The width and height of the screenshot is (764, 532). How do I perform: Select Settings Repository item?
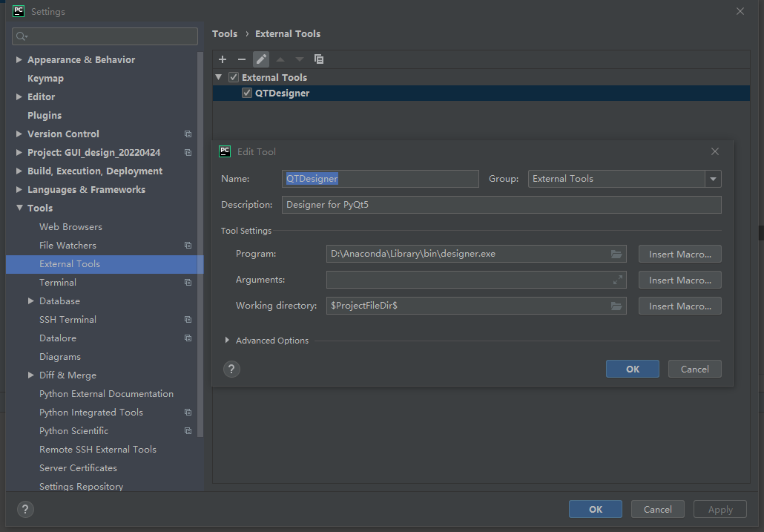click(x=81, y=486)
